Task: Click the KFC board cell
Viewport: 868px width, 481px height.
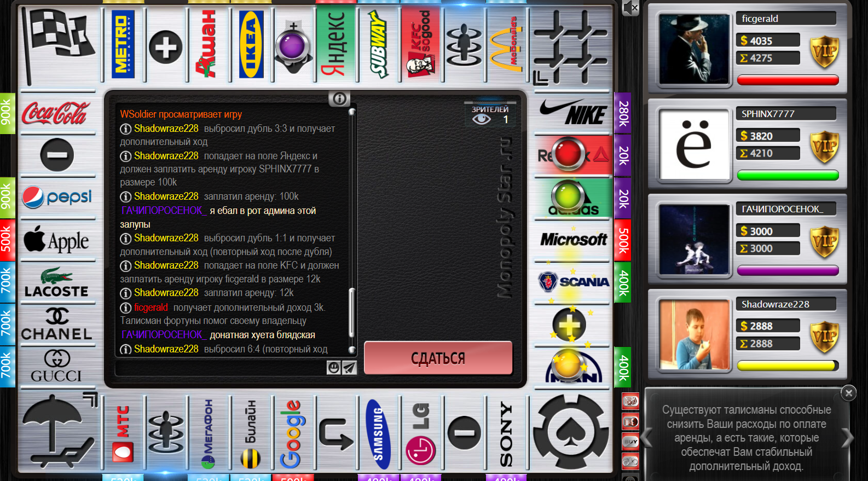Action: coord(421,45)
